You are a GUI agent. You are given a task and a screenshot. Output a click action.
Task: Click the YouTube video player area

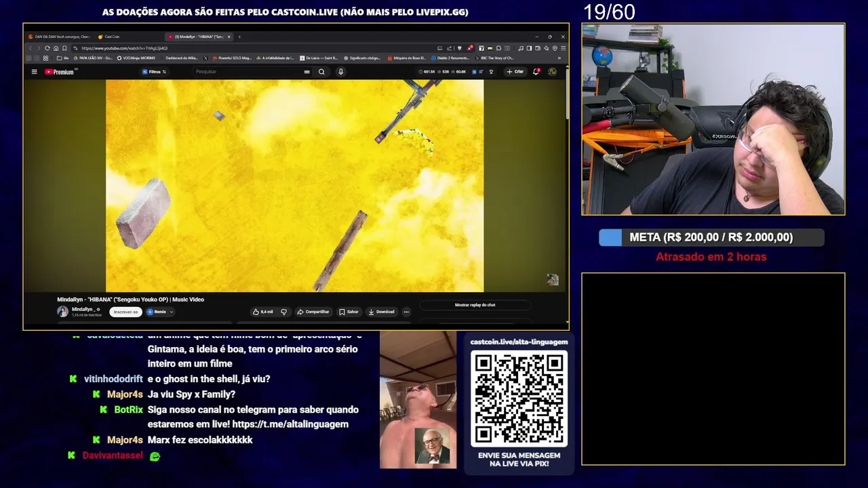point(294,186)
